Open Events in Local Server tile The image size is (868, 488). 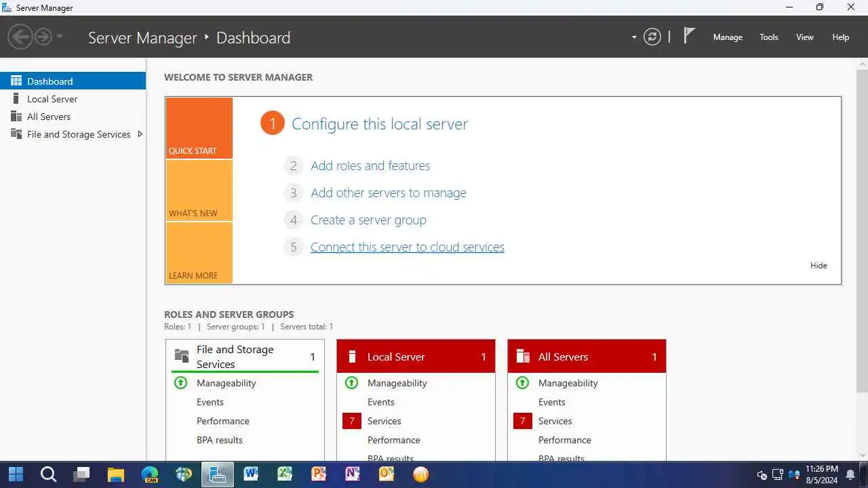click(381, 402)
